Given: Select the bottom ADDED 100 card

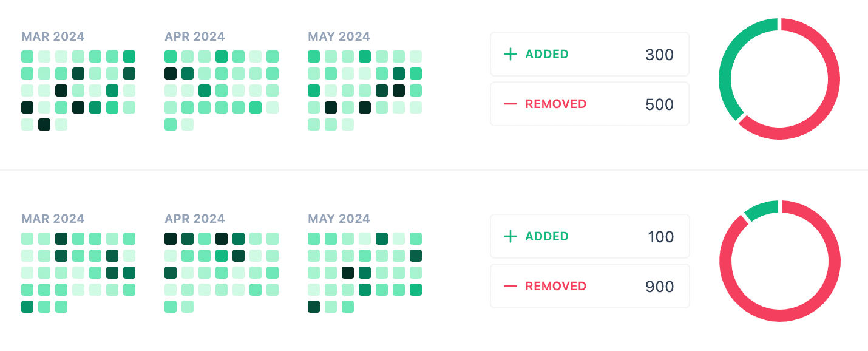Looking at the screenshot, I should tap(589, 236).
